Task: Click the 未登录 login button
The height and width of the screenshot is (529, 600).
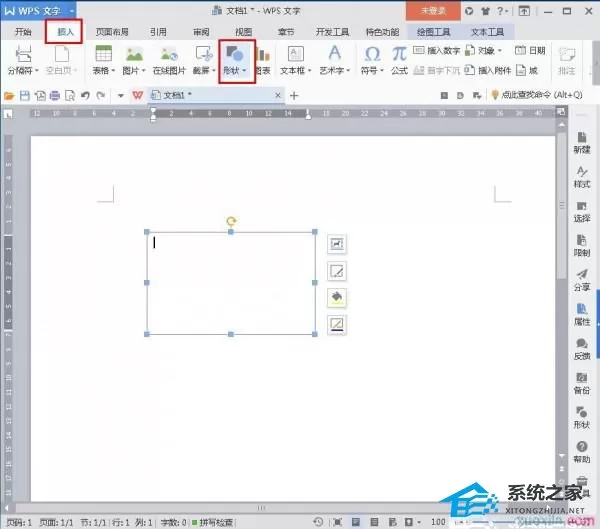Action: coord(433,11)
